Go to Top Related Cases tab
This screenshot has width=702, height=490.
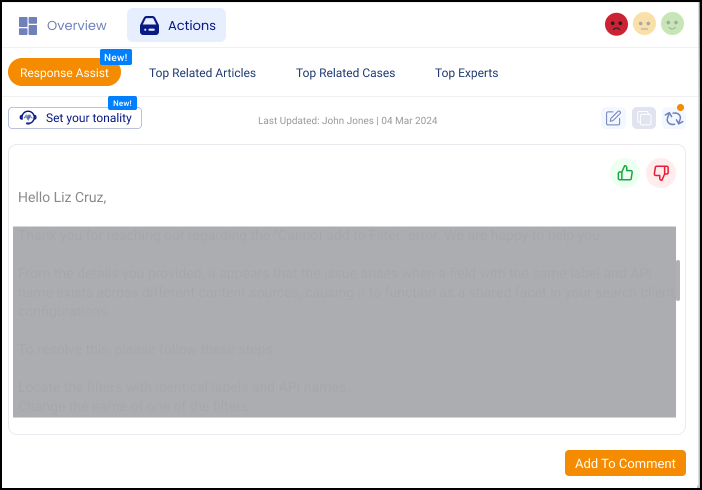click(345, 73)
